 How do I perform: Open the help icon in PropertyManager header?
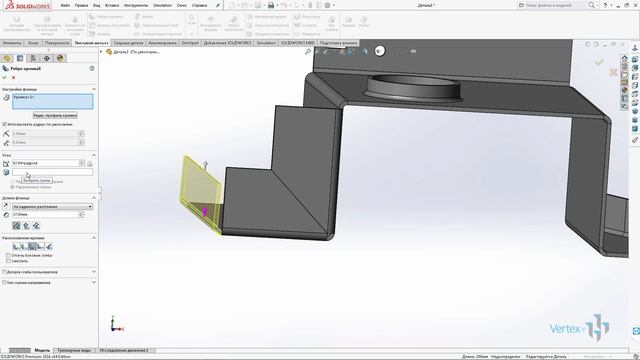[92, 69]
